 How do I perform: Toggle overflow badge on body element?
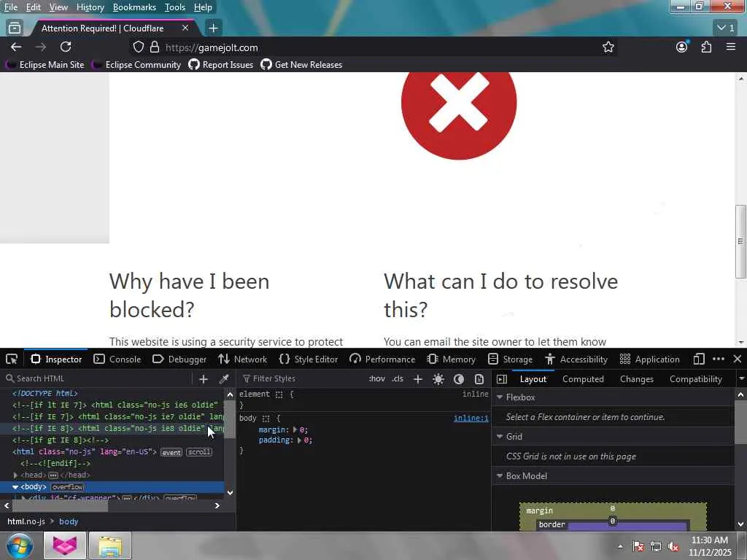[x=68, y=486]
